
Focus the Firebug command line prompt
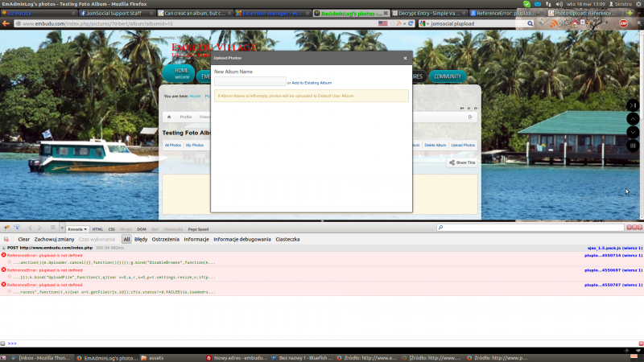pos(320,343)
